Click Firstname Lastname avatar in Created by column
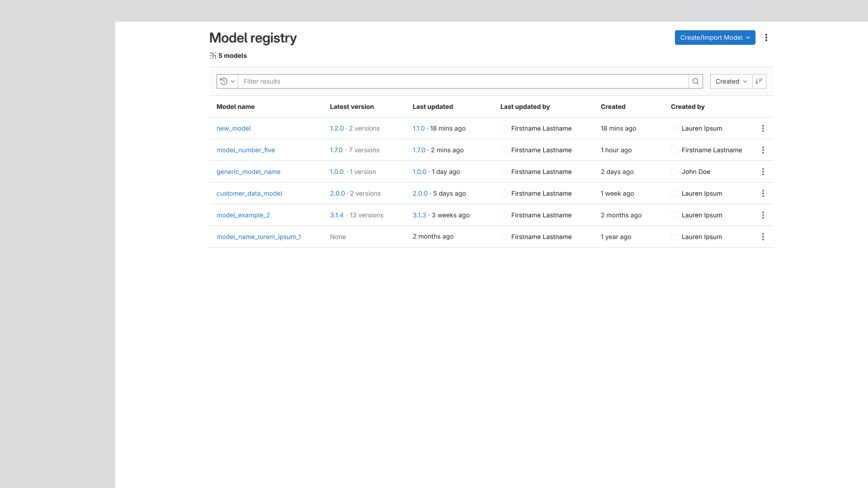The width and height of the screenshot is (868, 488). pyautogui.click(x=675, y=150)
